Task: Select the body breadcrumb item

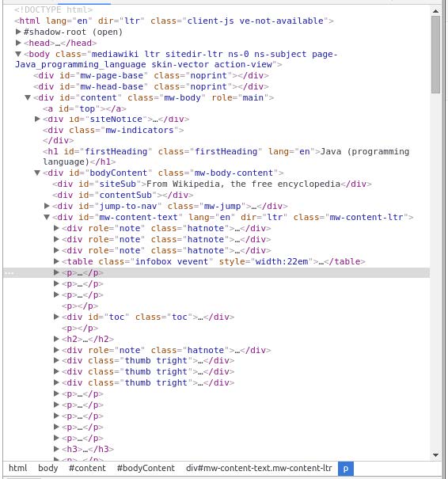Action: pyautogui.click(x=48, y=468)
